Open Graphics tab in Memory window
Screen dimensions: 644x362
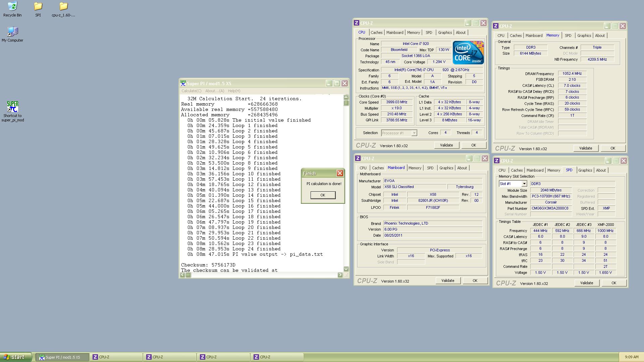(x=584, y=36)
